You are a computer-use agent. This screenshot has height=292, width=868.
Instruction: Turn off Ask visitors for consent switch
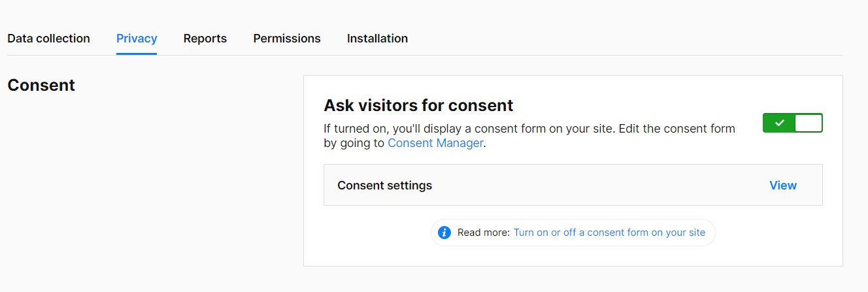click(793, 123)
